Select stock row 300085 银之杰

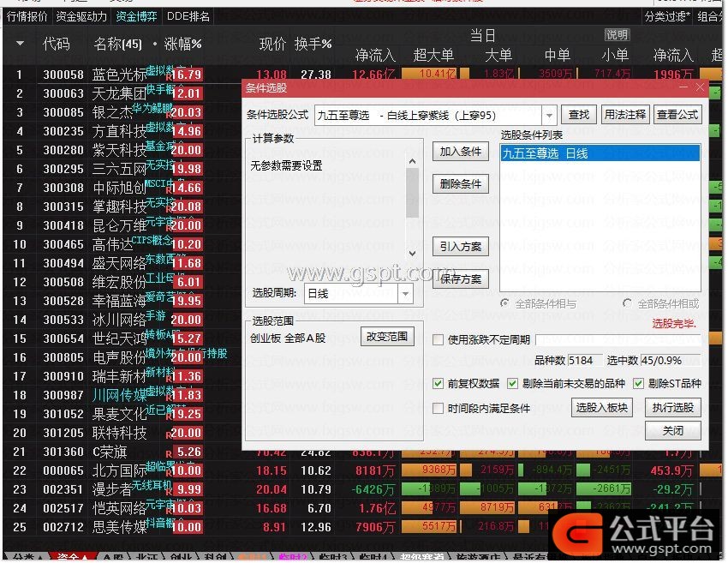(123, 112)
